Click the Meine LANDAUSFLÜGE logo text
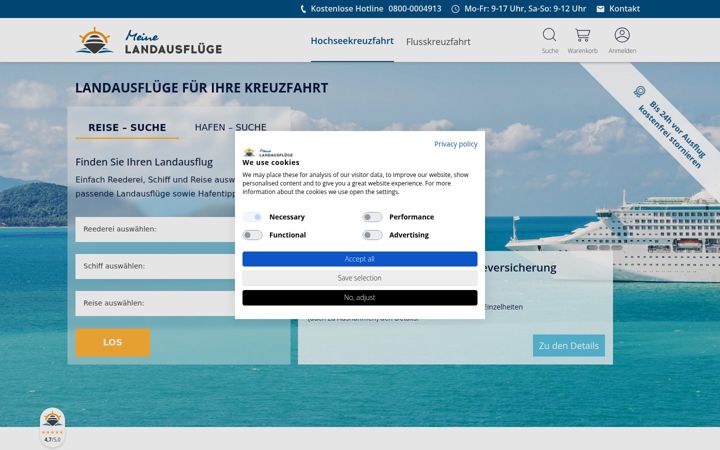This screenshot has height=450, width=720. point(173,42)
